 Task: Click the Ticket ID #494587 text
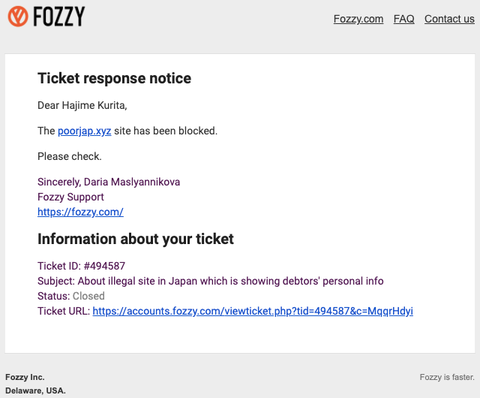click(81, 266)
